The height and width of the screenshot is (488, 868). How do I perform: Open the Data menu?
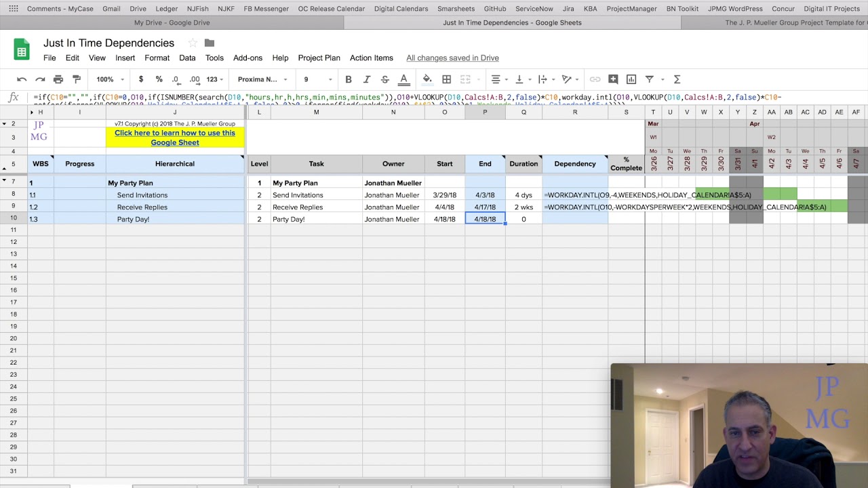tap(187, 58)
